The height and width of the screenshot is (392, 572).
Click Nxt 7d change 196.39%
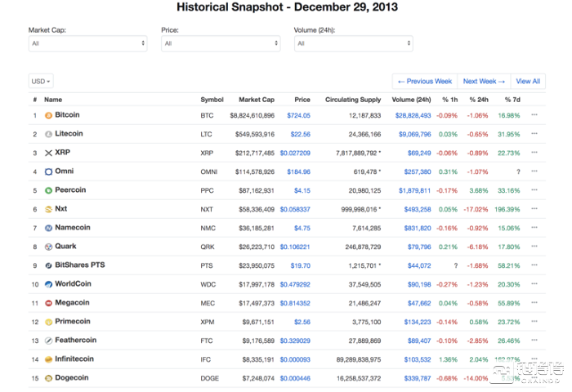coord(507,209)
